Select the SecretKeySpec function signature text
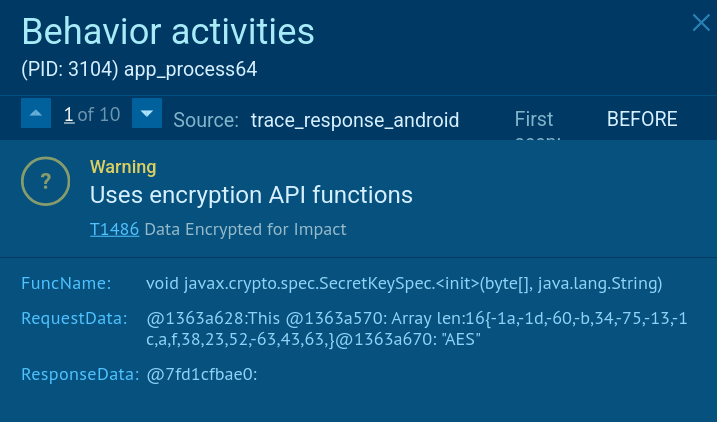This screenshot has height=422, width=717. pos(404,283)
